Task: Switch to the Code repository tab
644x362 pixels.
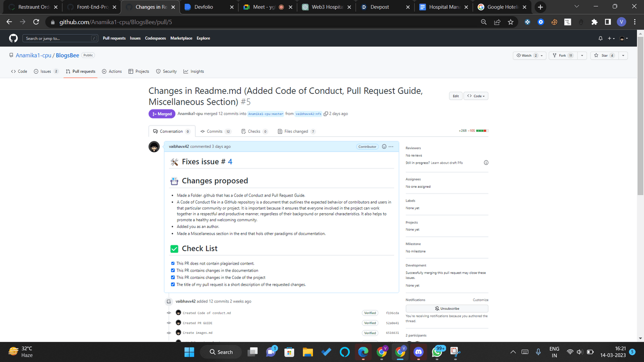Action: pyautogui.click(x=19, y=72)
